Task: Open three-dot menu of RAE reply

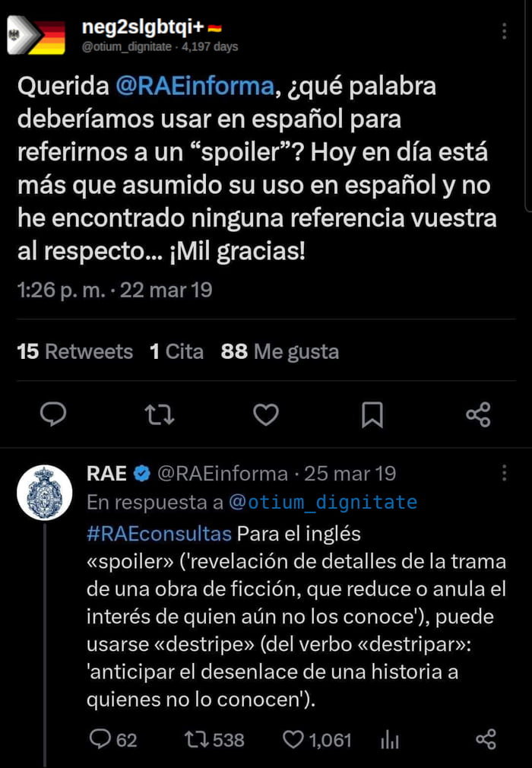Action: point(504,473)
